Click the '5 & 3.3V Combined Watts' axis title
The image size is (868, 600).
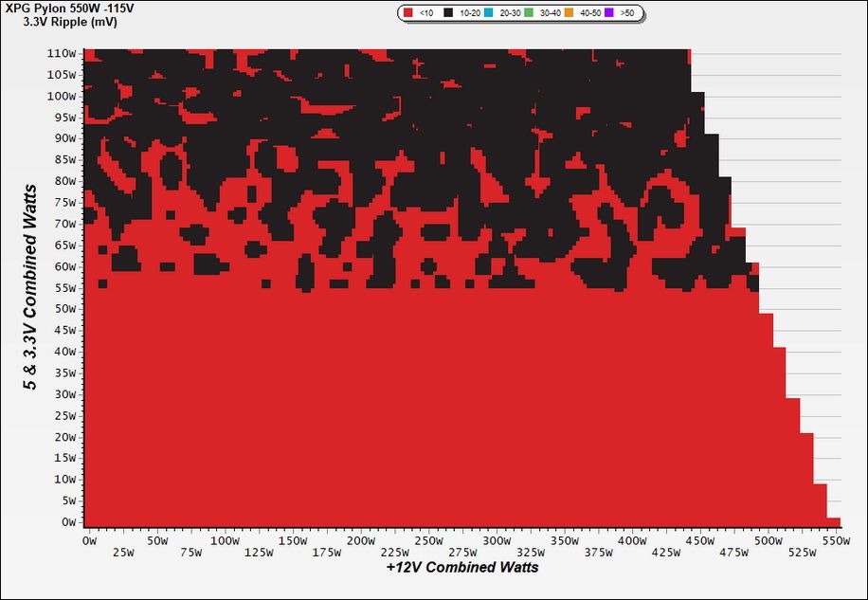click(x=31, y=287)
